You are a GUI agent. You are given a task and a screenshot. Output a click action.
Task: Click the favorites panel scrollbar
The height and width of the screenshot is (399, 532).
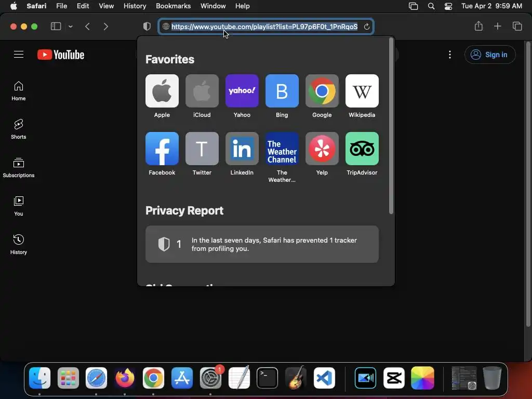pyautogui.click(x=391, y=126)
